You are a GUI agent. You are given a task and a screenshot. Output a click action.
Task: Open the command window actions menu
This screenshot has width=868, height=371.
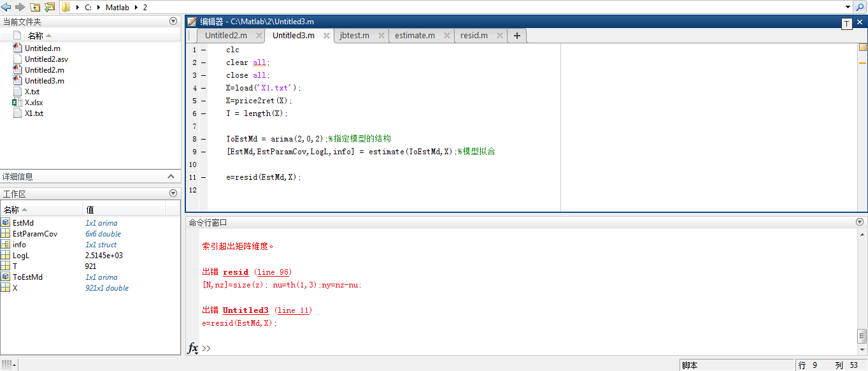860,222
